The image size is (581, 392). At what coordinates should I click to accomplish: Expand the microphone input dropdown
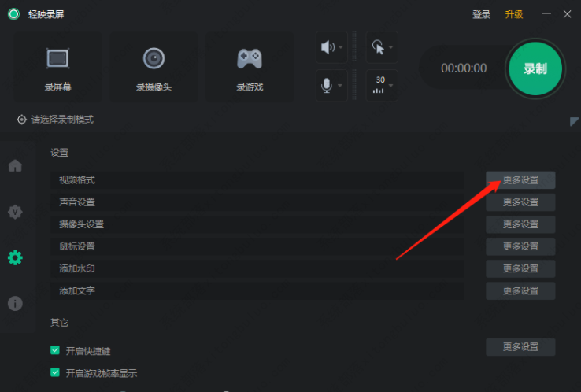331,86
